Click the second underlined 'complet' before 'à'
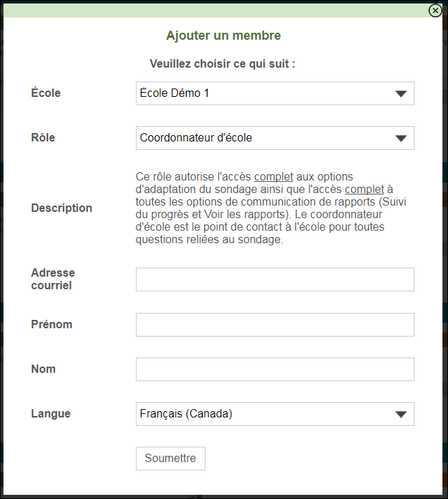Viewport: 448px width, 499px height. coord(364,190)
